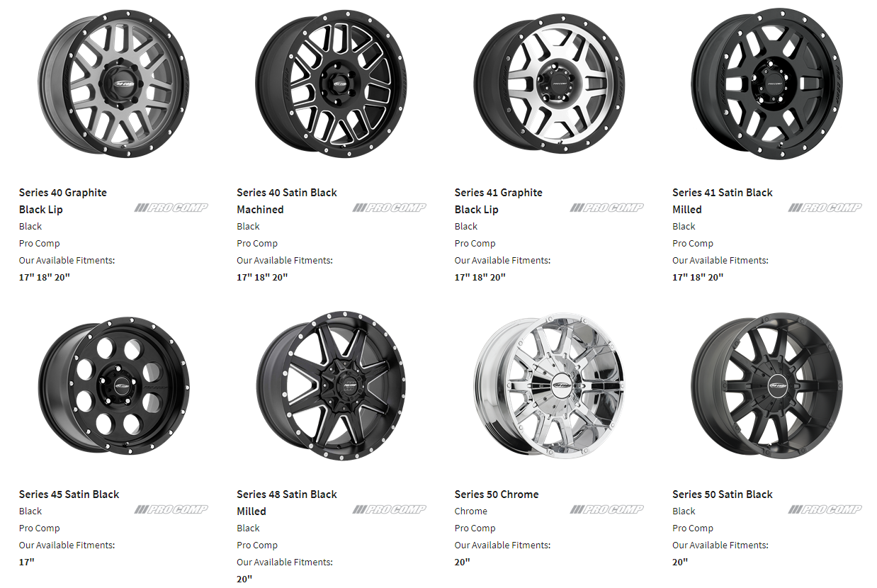877x588 pixels.
Task: Click the Pro Comp logo beside Series 45 Satin Black
Action: tap(171, 509)
